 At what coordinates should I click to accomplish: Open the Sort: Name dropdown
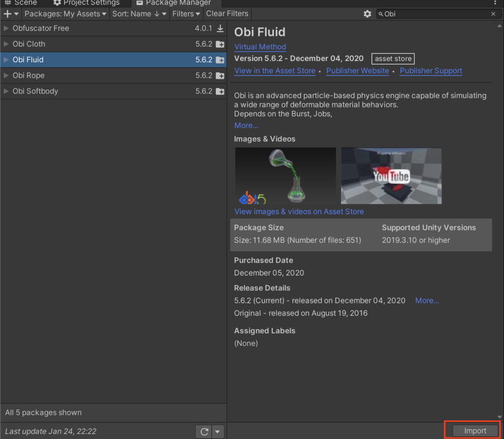point(139,14)
